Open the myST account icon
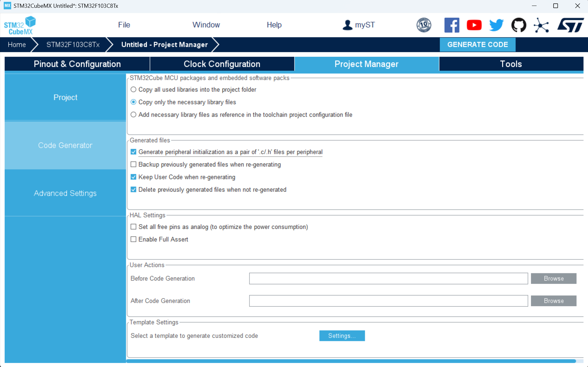The height and width of the screenshot is (367, 588). [347, 25]
